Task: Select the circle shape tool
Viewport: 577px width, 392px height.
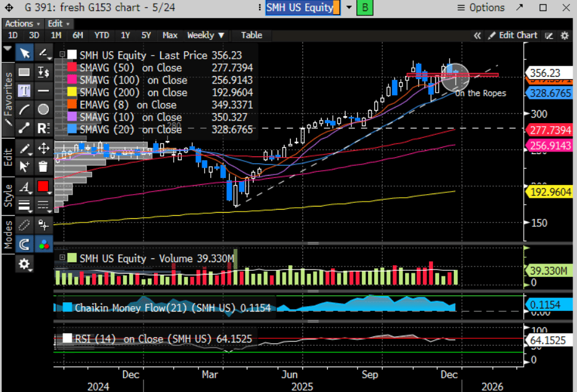Action: click(44, 109)
